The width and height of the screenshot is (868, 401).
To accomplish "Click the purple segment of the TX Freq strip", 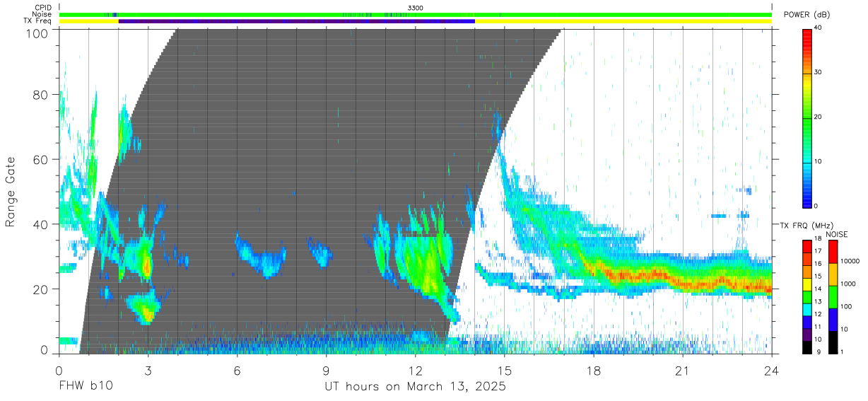I will (297, 21).
